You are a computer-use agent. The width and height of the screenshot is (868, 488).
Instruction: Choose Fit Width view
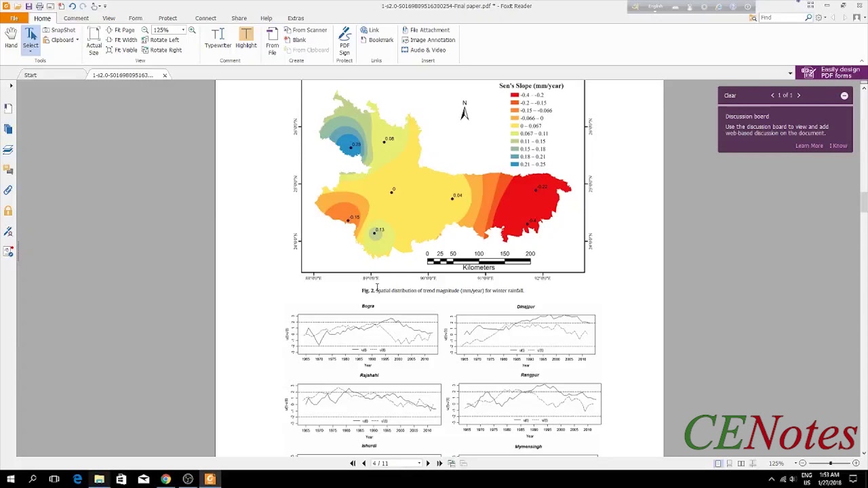(121, 40)
